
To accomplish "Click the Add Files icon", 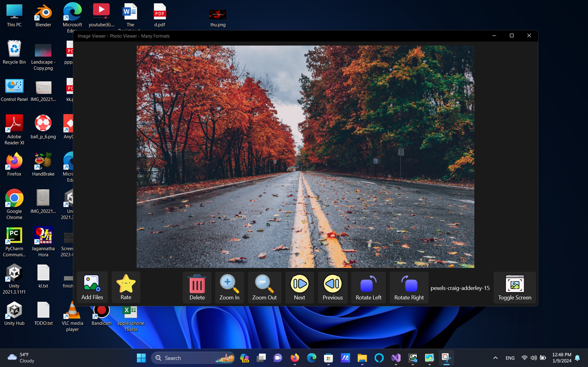I will tap(92, 287).
